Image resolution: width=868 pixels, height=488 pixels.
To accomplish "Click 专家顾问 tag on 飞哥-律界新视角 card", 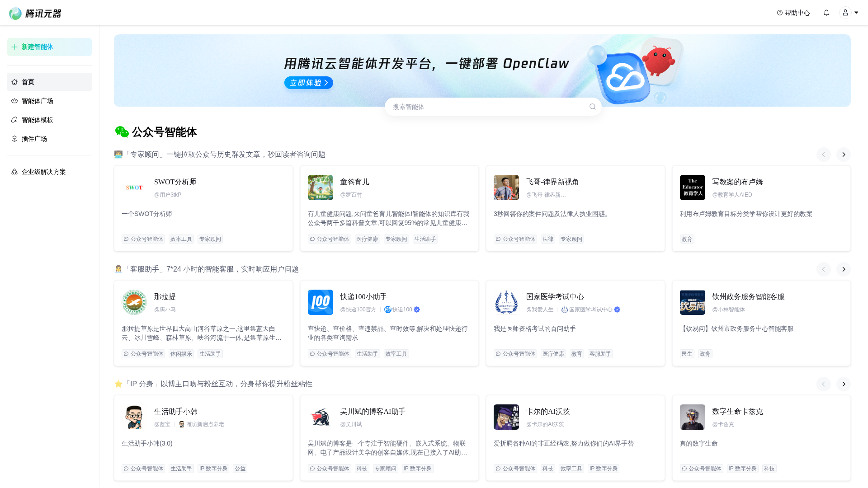I will pos(571,239).
